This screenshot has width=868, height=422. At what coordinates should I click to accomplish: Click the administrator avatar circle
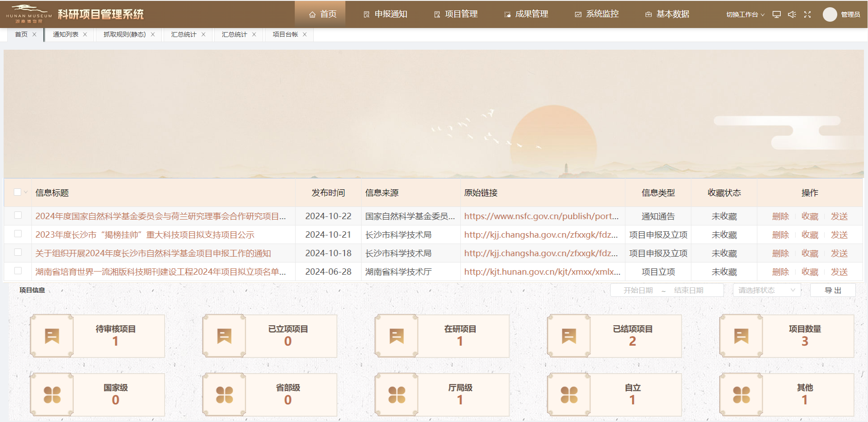(830, 14)
